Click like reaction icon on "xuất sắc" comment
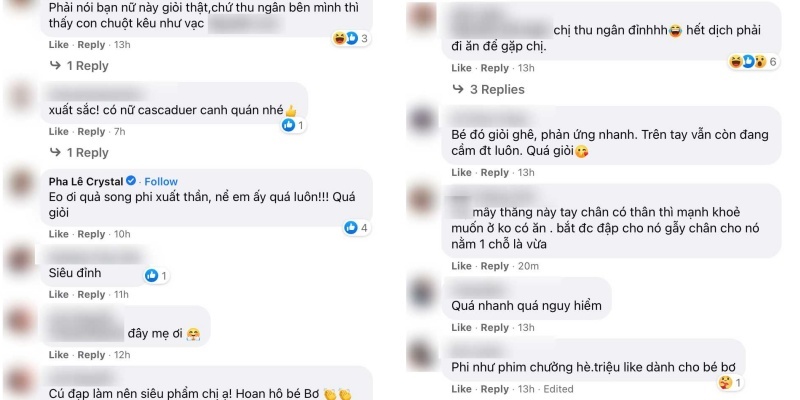This screenshot has width=800, height=400. (288, 125)
